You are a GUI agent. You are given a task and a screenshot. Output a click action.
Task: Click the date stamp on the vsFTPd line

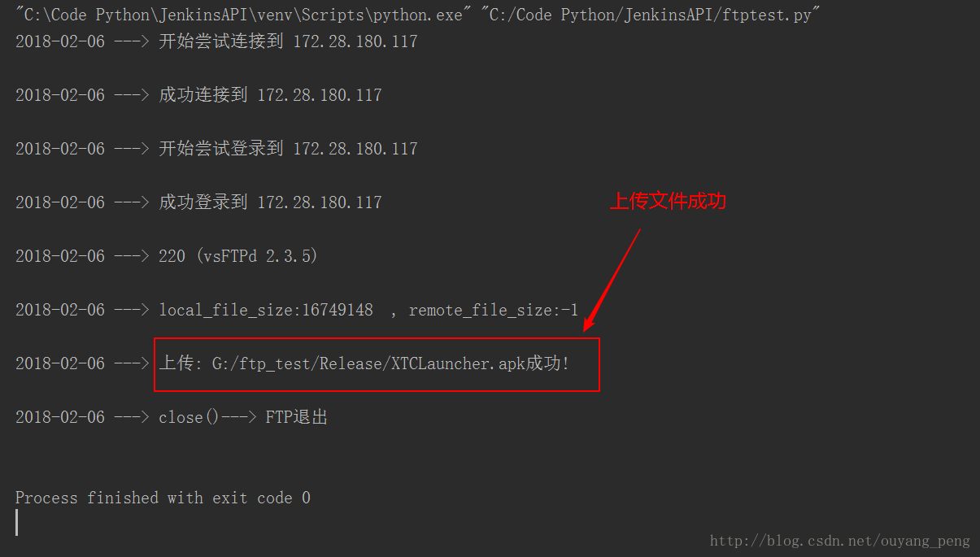point(60,256)
